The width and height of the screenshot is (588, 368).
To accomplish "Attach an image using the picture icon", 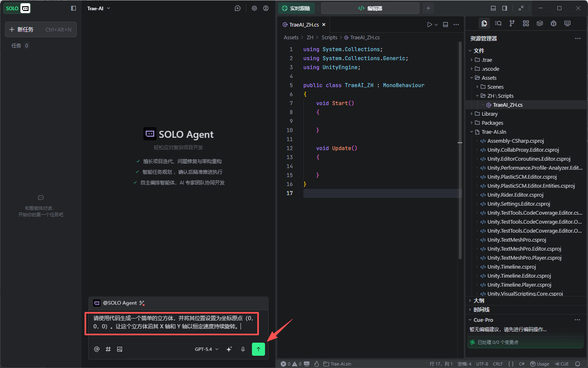I will pos(120,349).
